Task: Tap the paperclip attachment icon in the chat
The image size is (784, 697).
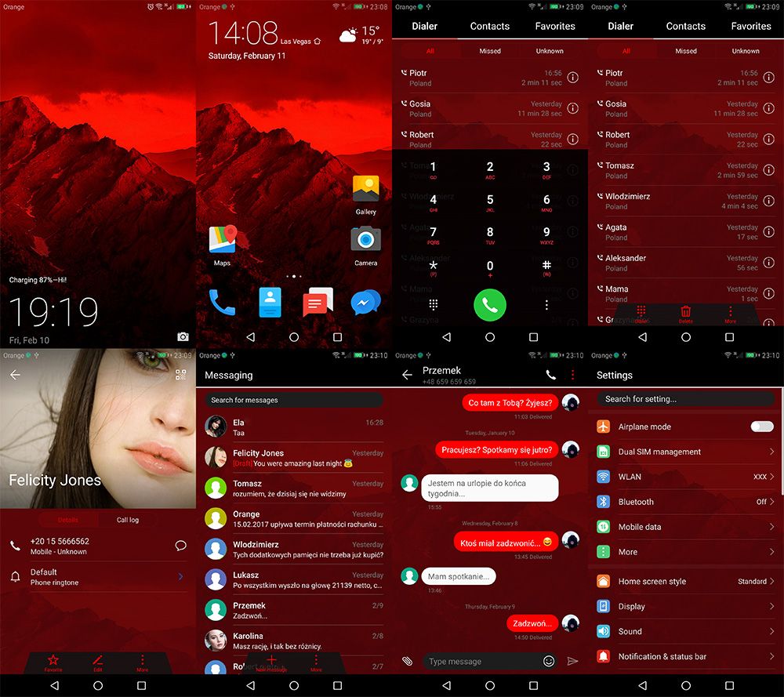Action: (x=408, y=661)
